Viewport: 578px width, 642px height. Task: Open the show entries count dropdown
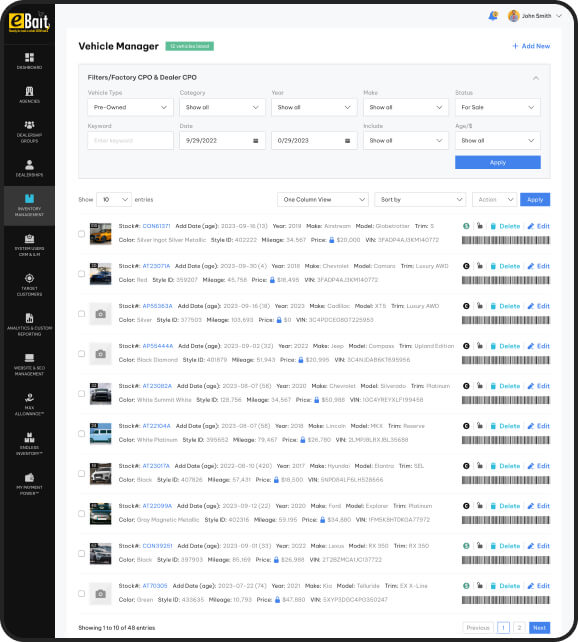pos(114,199)
